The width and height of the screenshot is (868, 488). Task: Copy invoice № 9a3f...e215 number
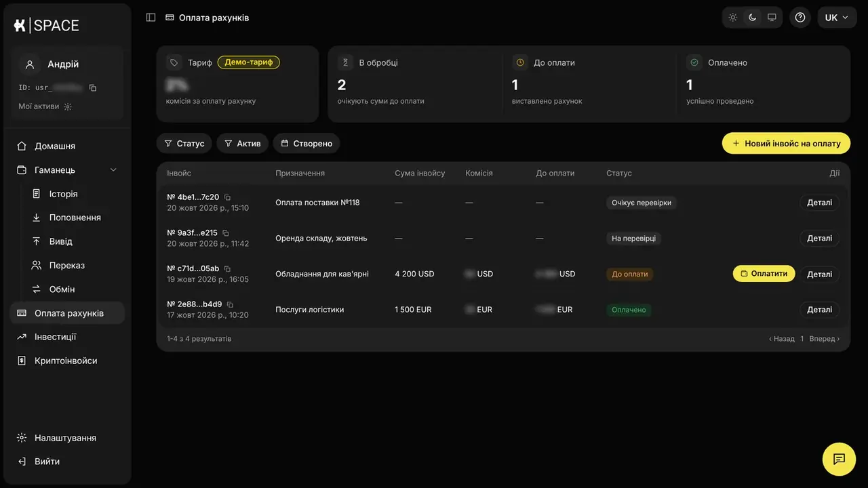(226, 232)
